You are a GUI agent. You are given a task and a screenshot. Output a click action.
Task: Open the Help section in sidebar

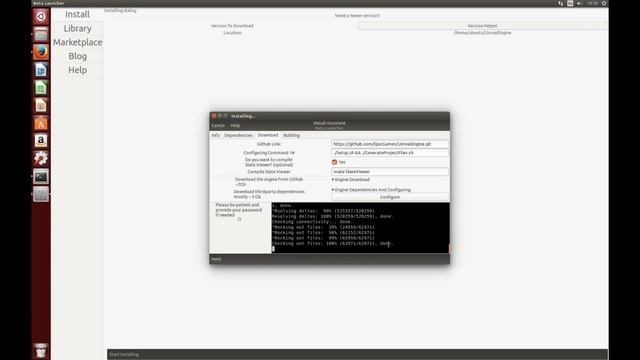tap(78, 70)
